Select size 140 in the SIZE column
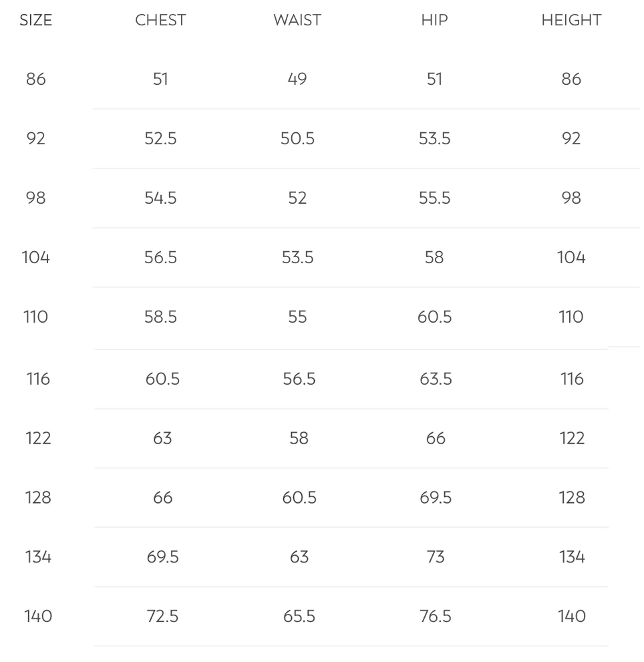Viewport: 644px width, 662px height. pos(38,616)
